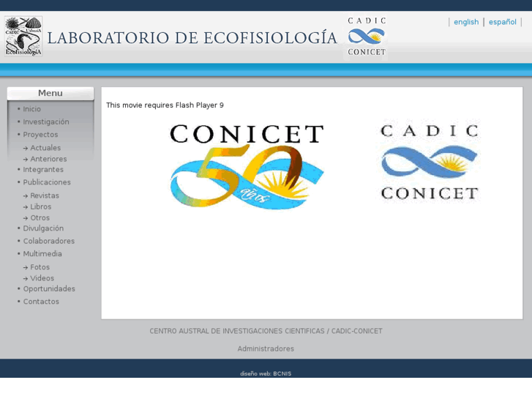Select Otros under Publicaciones
Viewport: 532px width, 399px height.
(x=40, y=217)
